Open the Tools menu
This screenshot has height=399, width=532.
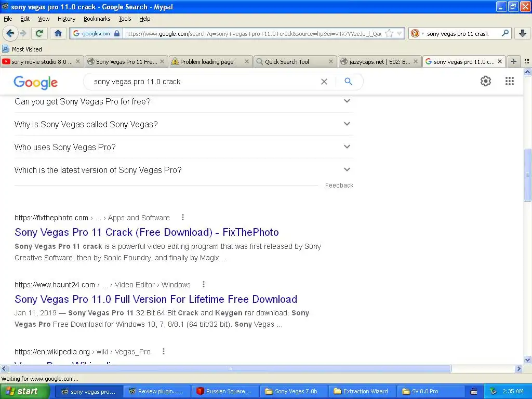click(125, 19)
